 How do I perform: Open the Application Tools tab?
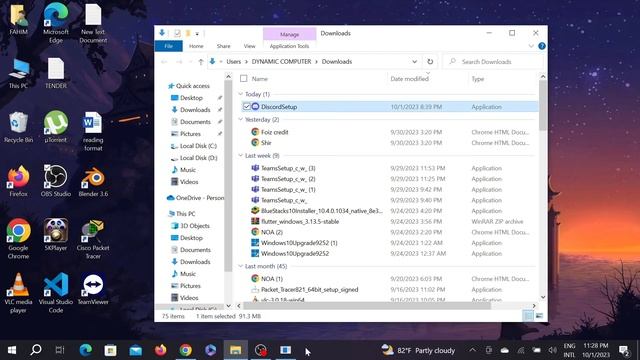click(289, 46)
